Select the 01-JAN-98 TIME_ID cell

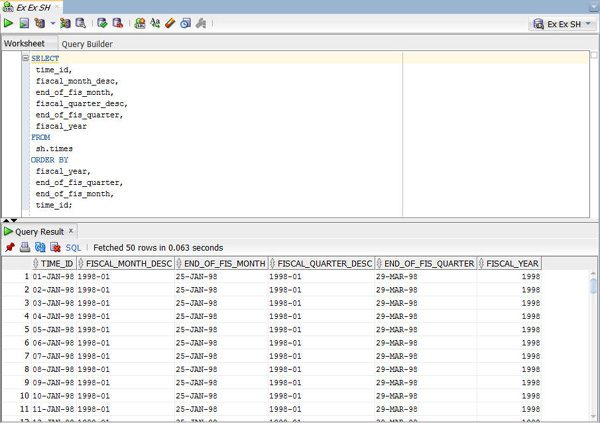[53, 277]
